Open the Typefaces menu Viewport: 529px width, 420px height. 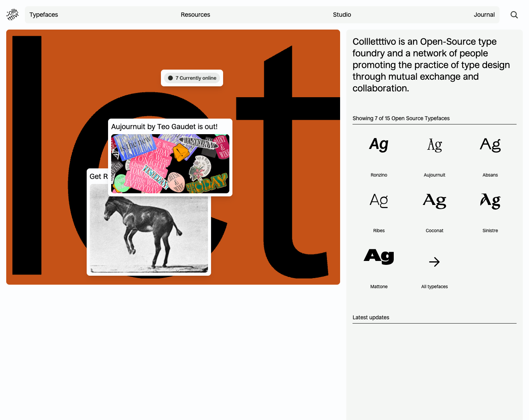click(44, 14)
